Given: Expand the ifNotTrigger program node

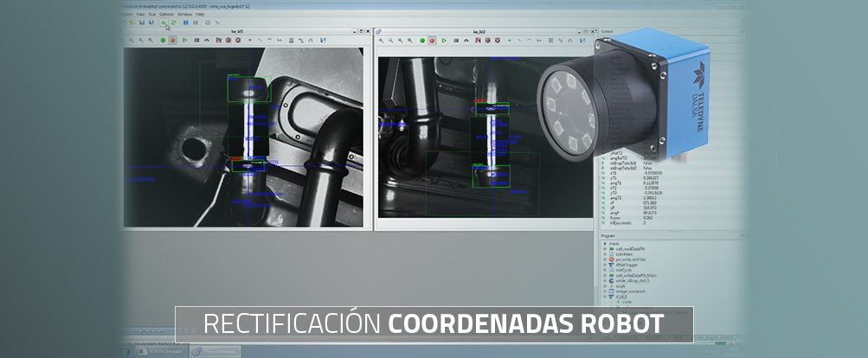Looking at the screenshot, I should (x=603, y=264).
